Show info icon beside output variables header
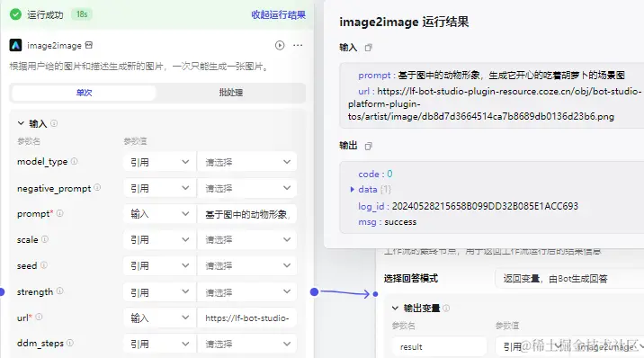 [x=446, y=308]
